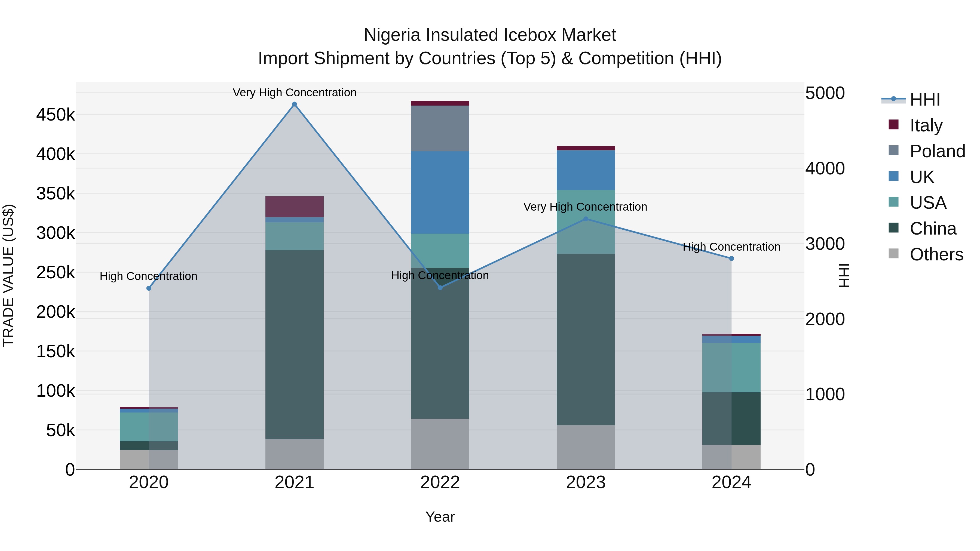980x551 pixels.
Task: Click the Others gray legend swatch
Action: click(894, 253)
